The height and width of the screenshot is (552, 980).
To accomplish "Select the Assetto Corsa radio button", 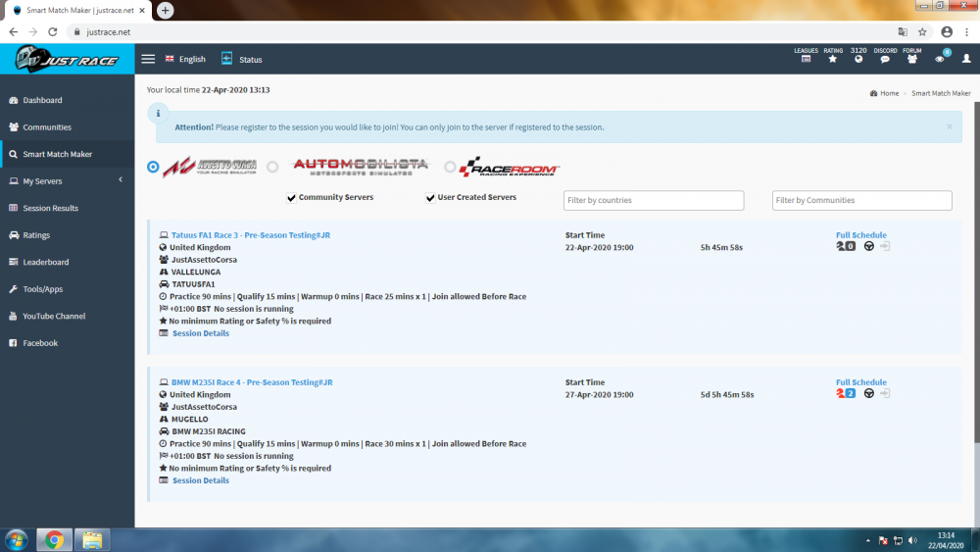I will coord(153,167).
